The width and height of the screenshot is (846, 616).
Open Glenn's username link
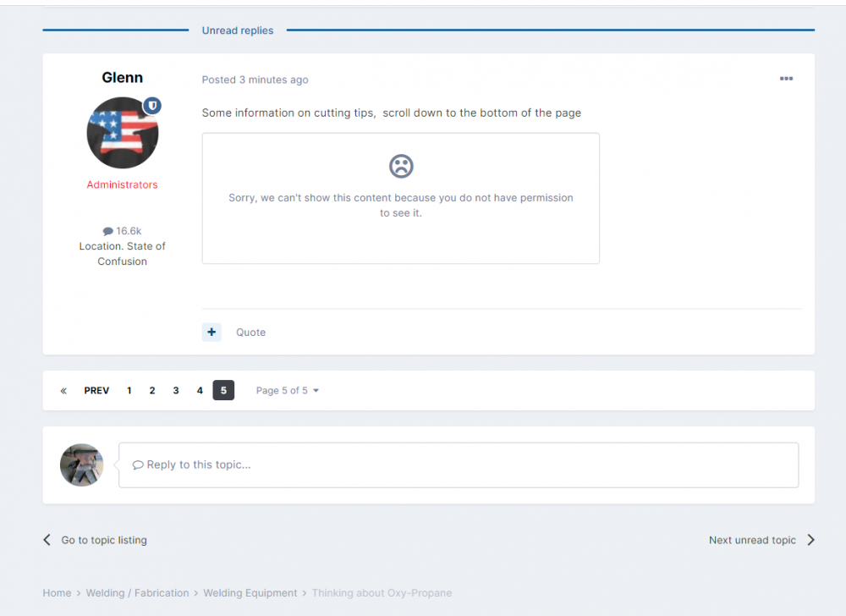123,78
